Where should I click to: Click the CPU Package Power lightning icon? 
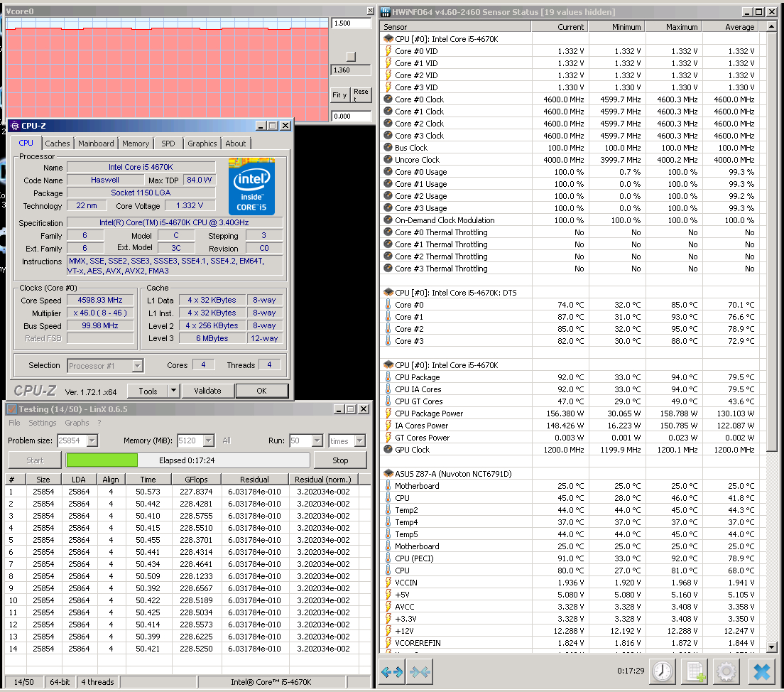coord(388,413)
